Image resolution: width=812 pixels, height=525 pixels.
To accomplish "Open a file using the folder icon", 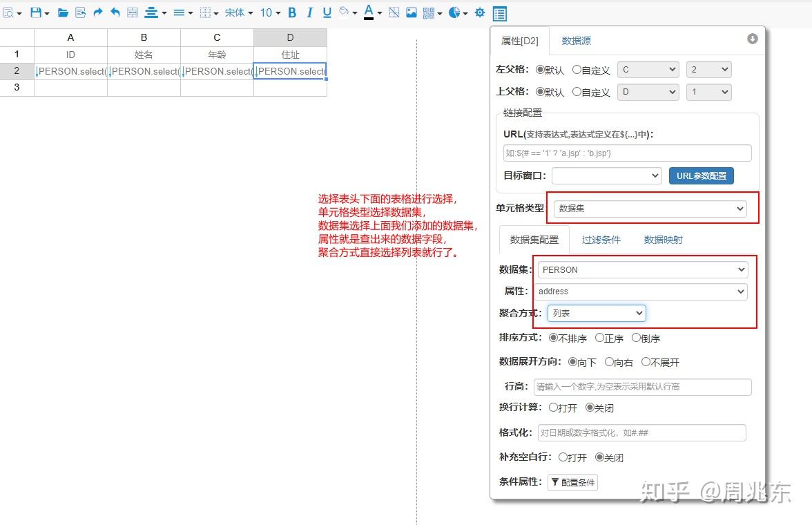I will tap(64, 12).
